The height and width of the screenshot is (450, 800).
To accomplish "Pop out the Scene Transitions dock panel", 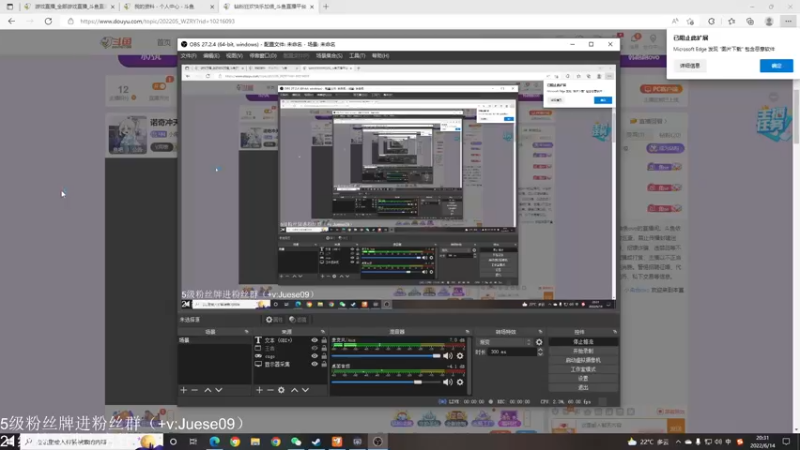I will 540,332.
